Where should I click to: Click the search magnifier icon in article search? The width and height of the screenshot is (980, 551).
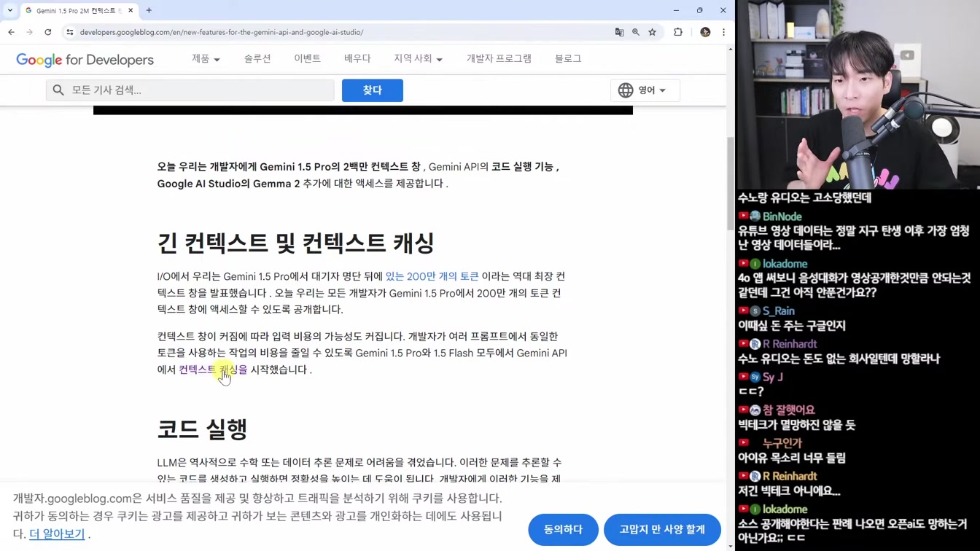click(58, 90)
